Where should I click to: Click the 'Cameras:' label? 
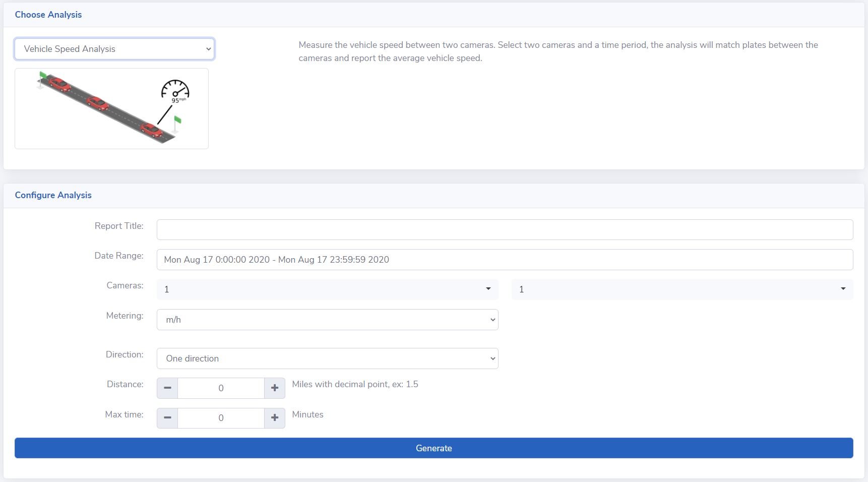click(x=125, y=285)
